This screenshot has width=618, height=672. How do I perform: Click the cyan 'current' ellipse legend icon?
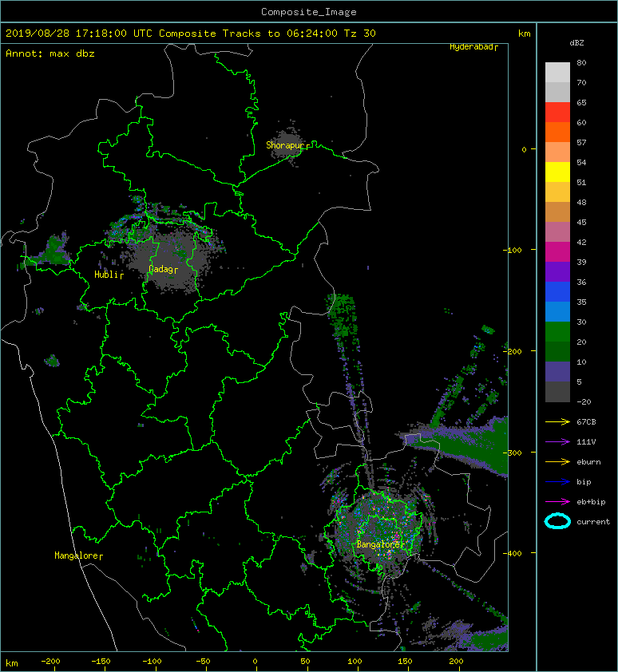pyautogui.click(x=557, y=521)
